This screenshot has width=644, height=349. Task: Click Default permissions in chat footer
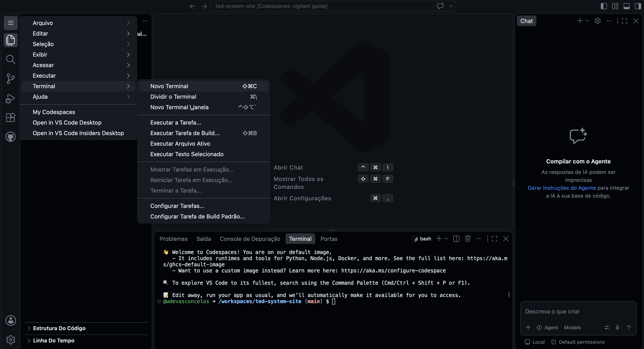(578, 342)
